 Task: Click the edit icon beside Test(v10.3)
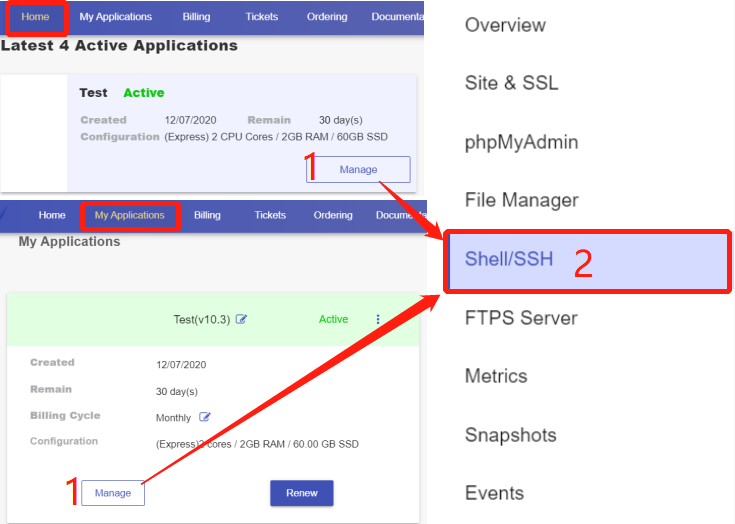pyautogui.click(x=241, y=320)
